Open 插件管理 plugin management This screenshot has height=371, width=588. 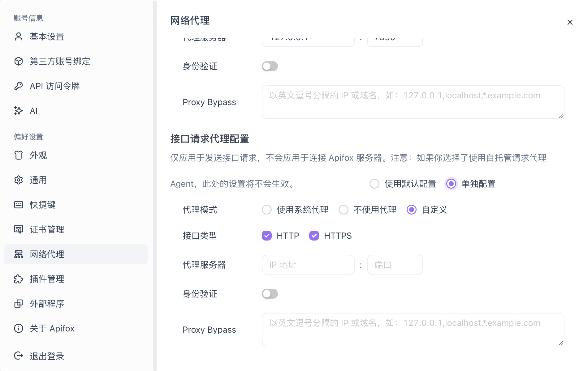47,279
